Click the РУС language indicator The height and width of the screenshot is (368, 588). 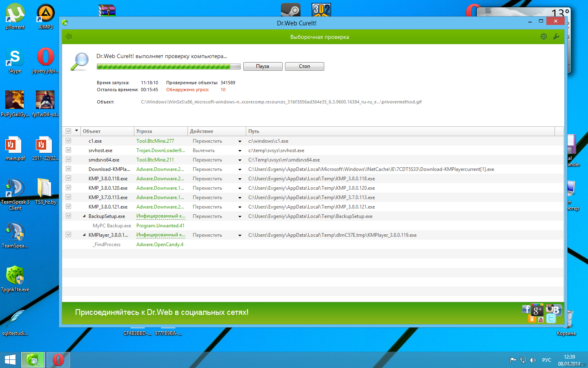[x=547, y=360]
